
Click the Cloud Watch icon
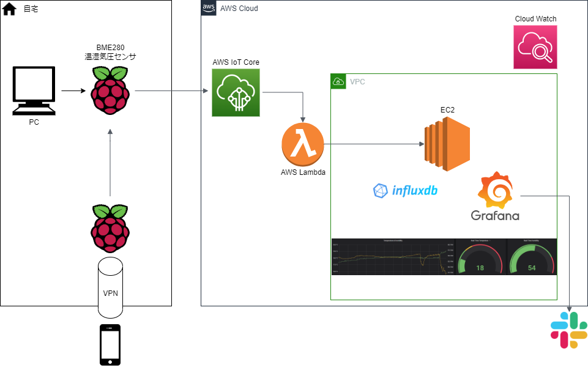point(535,47)
